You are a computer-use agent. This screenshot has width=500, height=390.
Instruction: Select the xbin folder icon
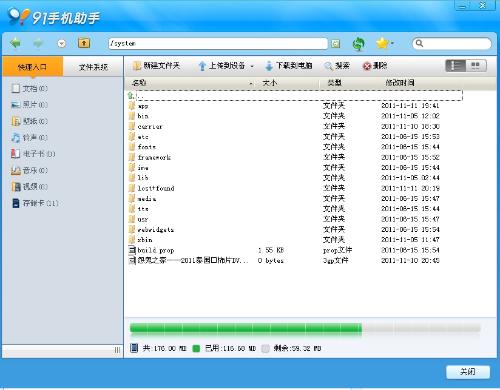tap(132, 240)
